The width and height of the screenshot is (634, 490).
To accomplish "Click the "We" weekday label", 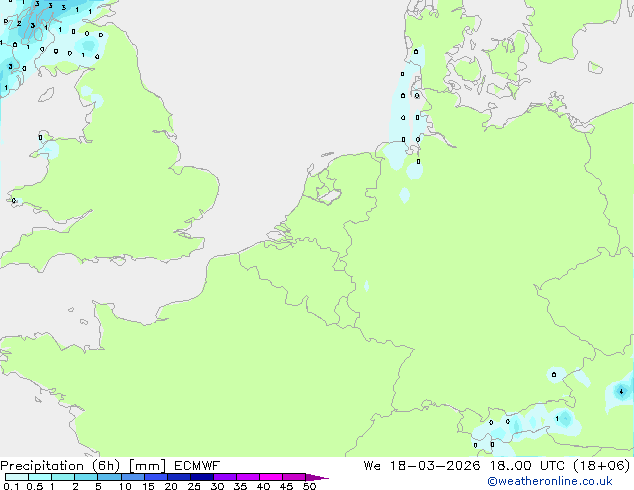I will [x=372, y=466].
